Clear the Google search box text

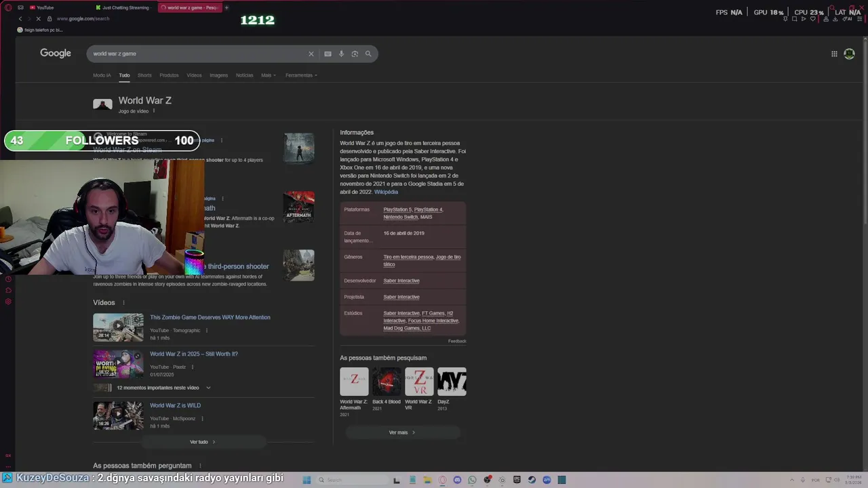(311, 54)
